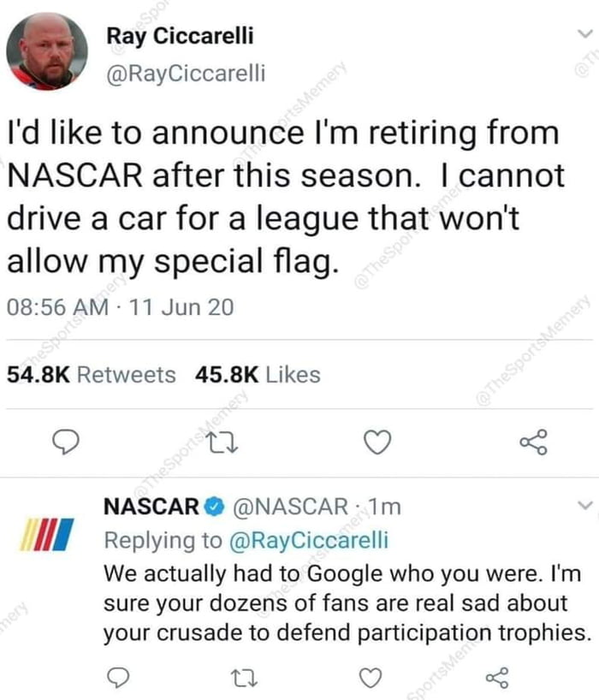The width and height of the screenshot is (599, 700).
Task: Click the NASCAR verified badge
Action: pos(214,507)
